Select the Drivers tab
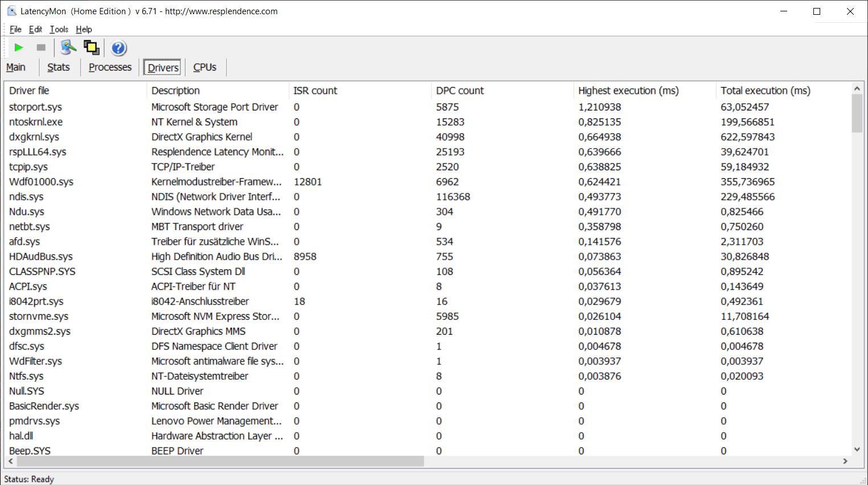Image resolution: width=868 pixels, height=485 pixels. tap(163, 67)
